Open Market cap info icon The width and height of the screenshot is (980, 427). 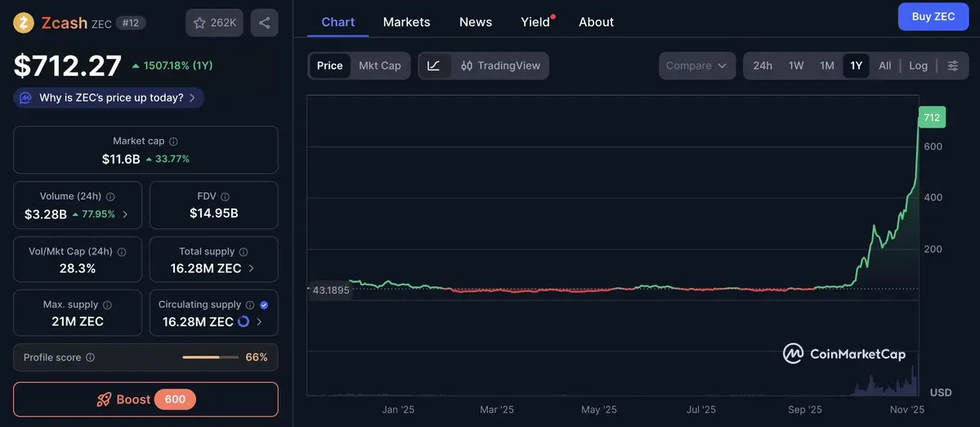174,142
